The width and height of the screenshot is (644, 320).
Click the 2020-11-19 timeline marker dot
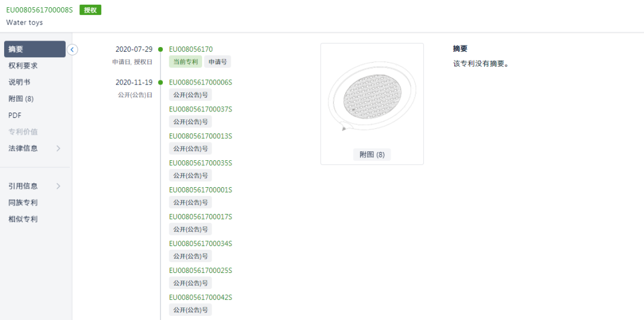160,82
